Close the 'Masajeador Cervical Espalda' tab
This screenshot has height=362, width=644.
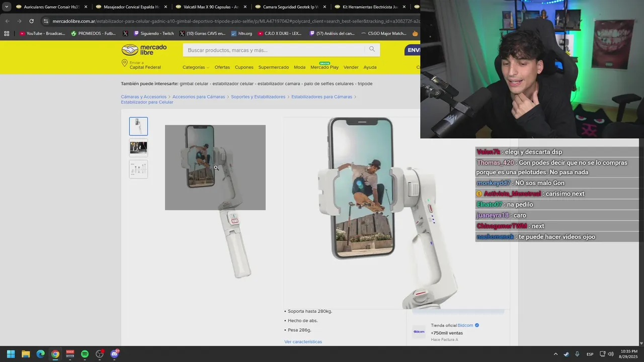[166, 7]
